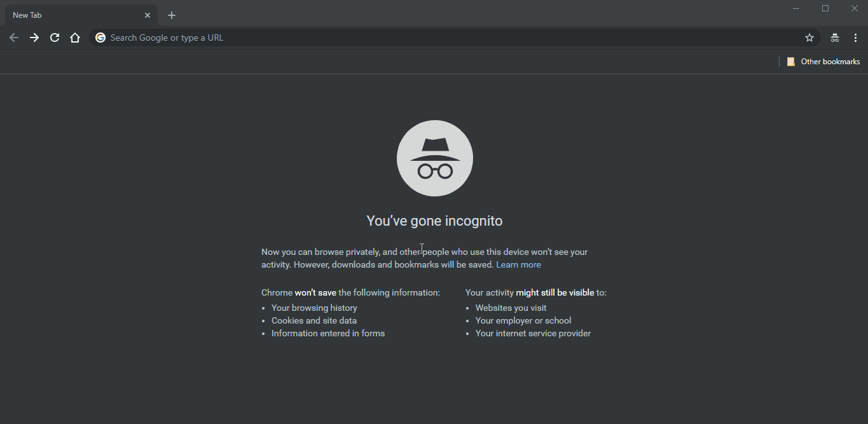The width and height of the screenshot is (868, 424).
Task: Follow the Learn more link
Action: tap(518, 264)
